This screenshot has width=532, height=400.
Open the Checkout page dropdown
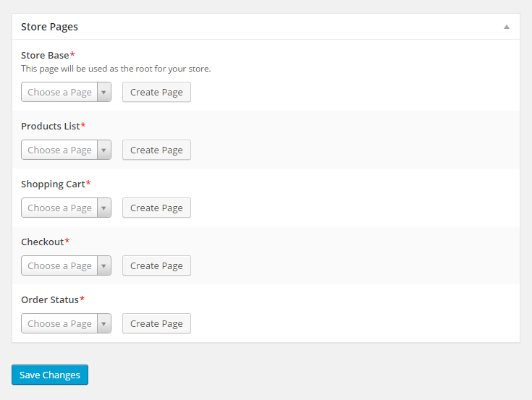click(x=66, y=266)
